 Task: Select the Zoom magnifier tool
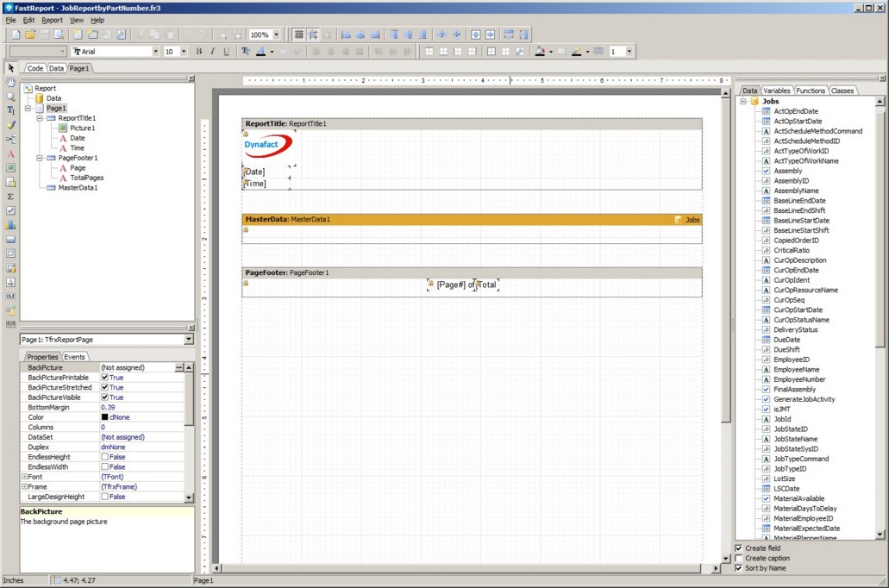pyautogui.click(x=11, y=97)
